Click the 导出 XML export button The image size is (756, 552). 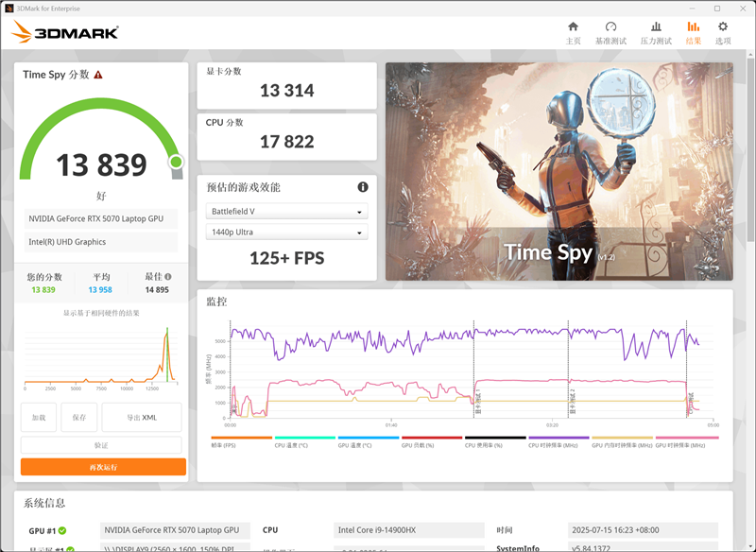pyautogui.click(x=142, y=417)
